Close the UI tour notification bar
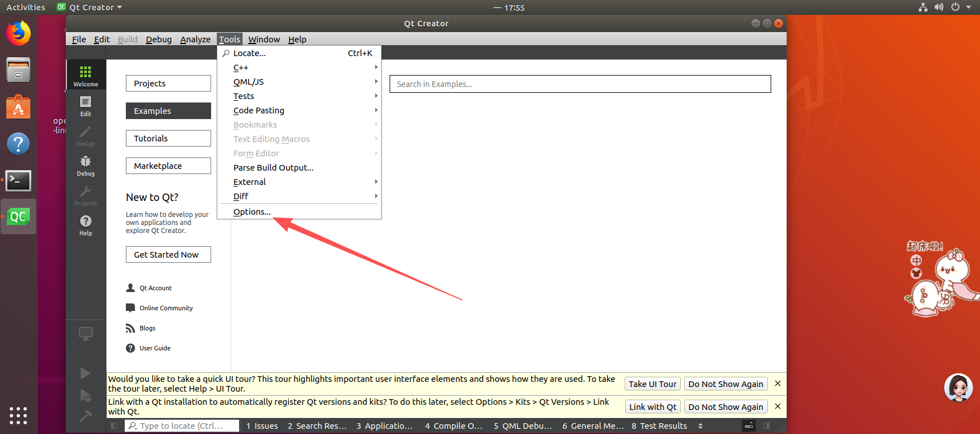 tap(777, 384)
